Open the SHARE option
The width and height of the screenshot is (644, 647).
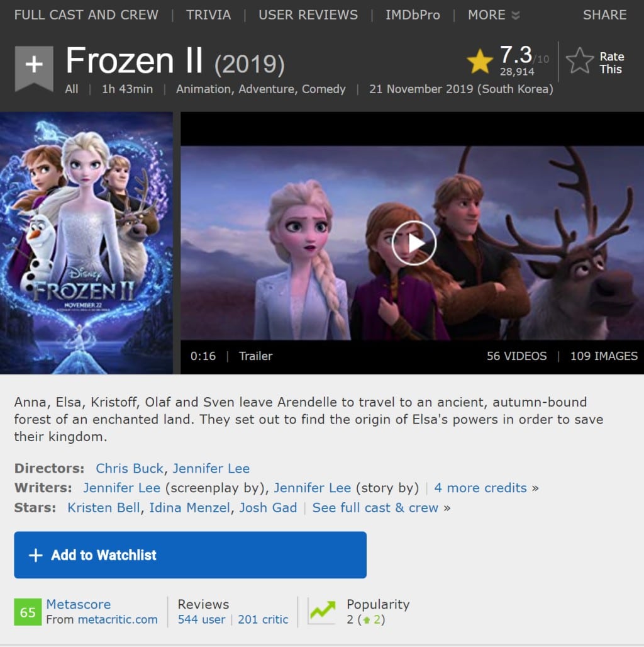(604, 15)
